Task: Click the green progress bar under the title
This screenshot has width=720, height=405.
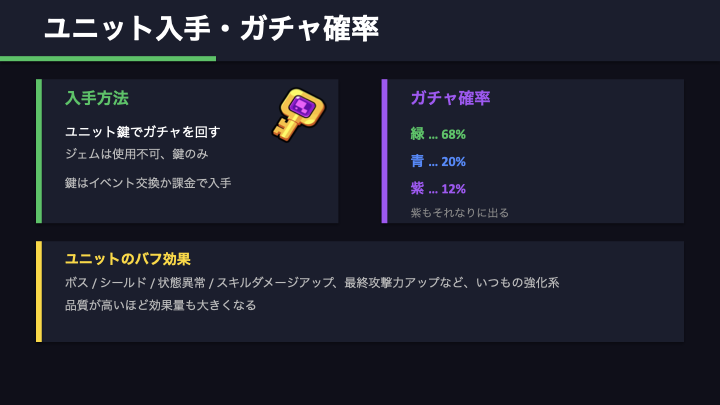Action: 108,59
